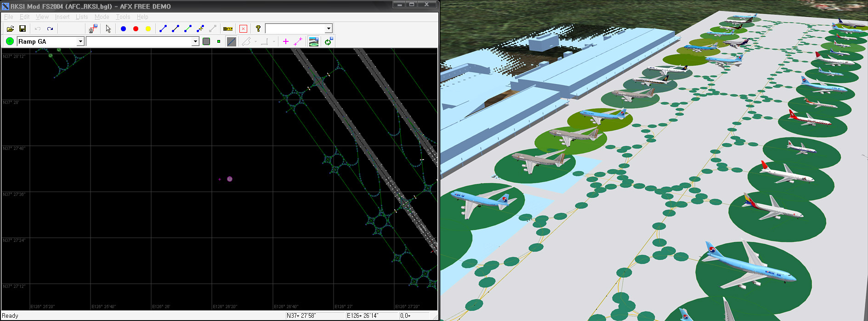Select the link tool with yellow plus
This screenshot has width=868, height=321.
[200, 29]
